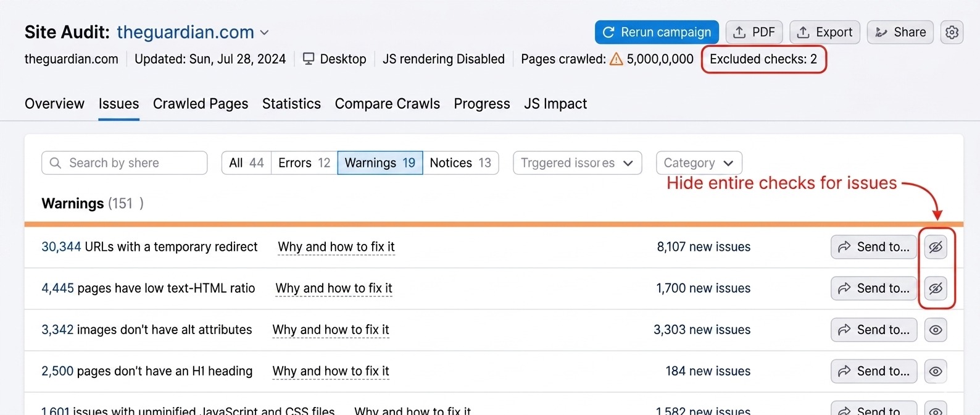Click 1,700 new issues text
This screenshot has height=415, width=980.
pyautogui.click(x=704, y=288)
